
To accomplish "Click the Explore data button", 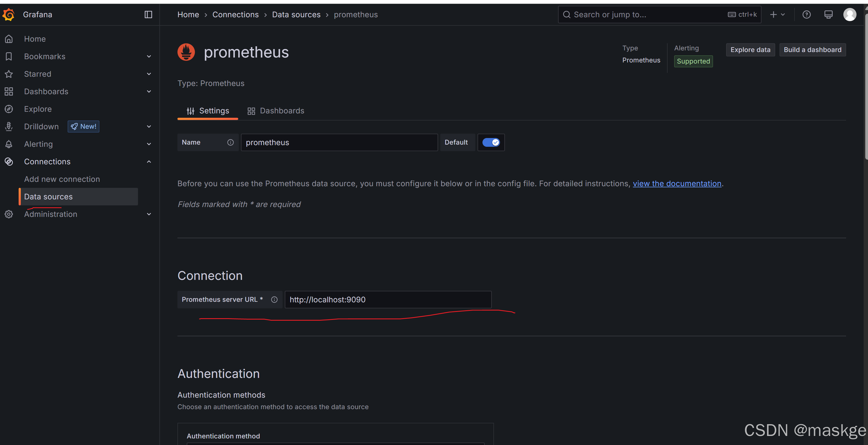I will [x=750, y=50].
